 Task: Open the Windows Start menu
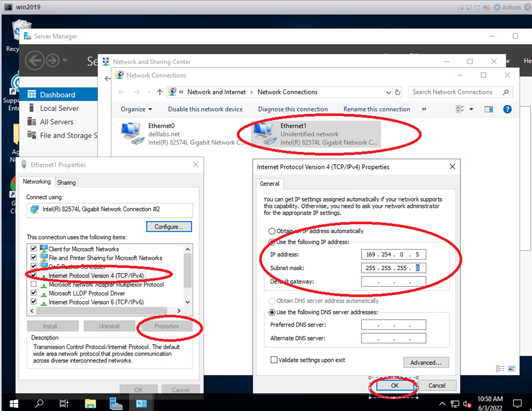tap(14, 403)
